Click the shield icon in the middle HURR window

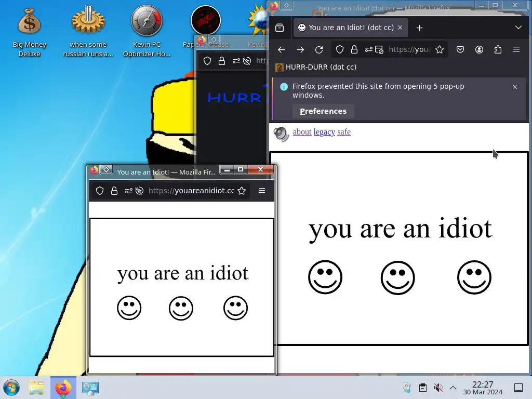207,61
